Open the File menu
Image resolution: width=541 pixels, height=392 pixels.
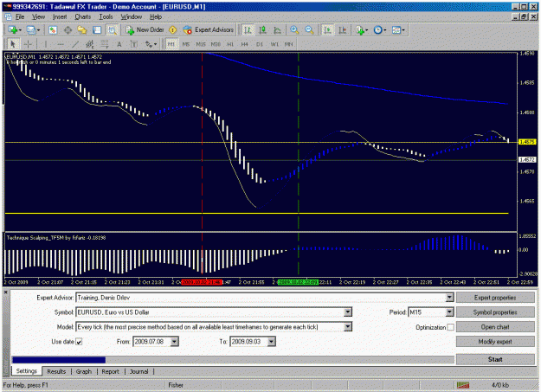click(x=20, y=17)
